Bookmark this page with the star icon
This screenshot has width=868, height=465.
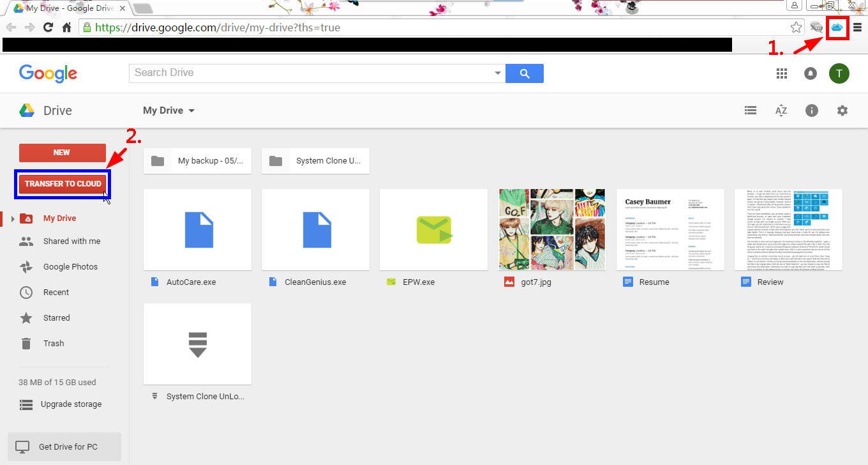[796, 27]
